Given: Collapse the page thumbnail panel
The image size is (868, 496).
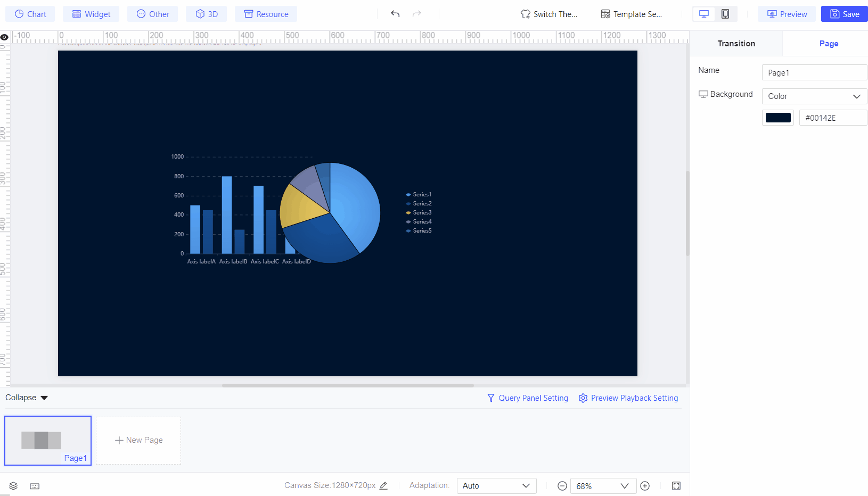Looking at the screenshot, I should [x=26, y=398].
